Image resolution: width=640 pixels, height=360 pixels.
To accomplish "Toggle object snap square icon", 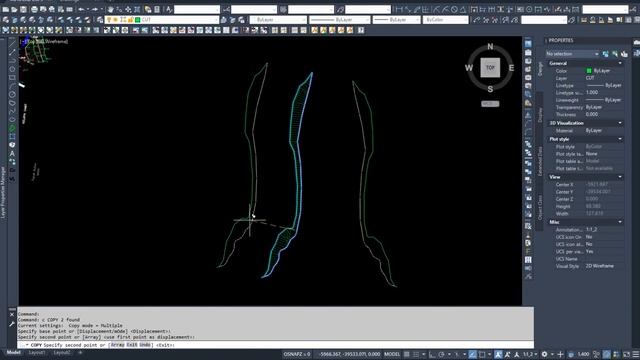I will (482, 354).
